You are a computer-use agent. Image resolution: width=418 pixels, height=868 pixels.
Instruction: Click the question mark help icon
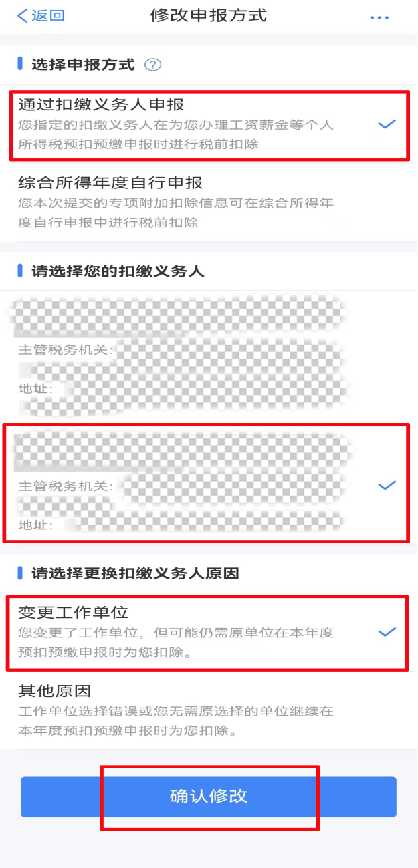[x=153, y=65]
